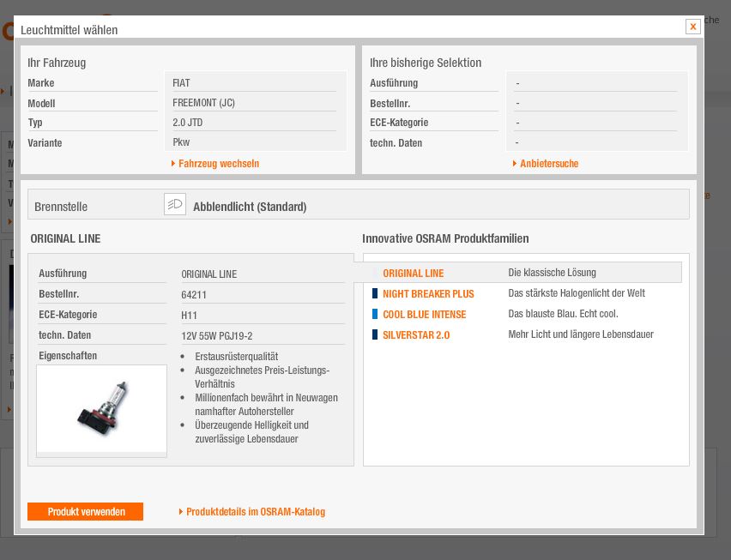Click the Abblendlicht (Standard) label
This screenshot has height=560, width=731.
pos(250,207)
